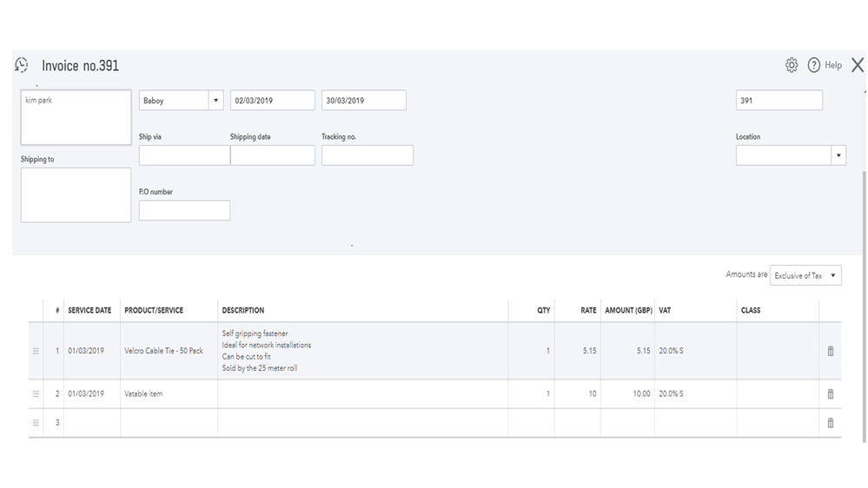Click the drag handle for line 2
The image size is (868, 488).
coord(36,394)
